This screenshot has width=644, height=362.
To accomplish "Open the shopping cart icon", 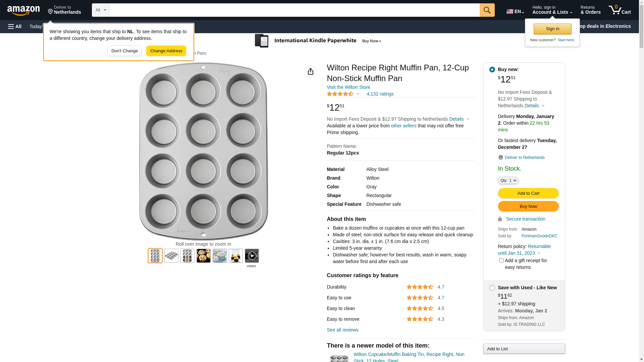I will pos(619,10).
